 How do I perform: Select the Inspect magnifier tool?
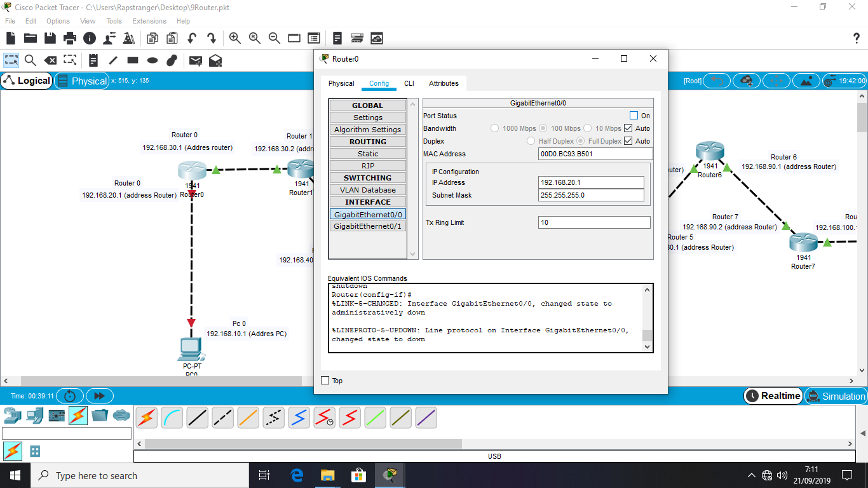[x=31, y=60]
